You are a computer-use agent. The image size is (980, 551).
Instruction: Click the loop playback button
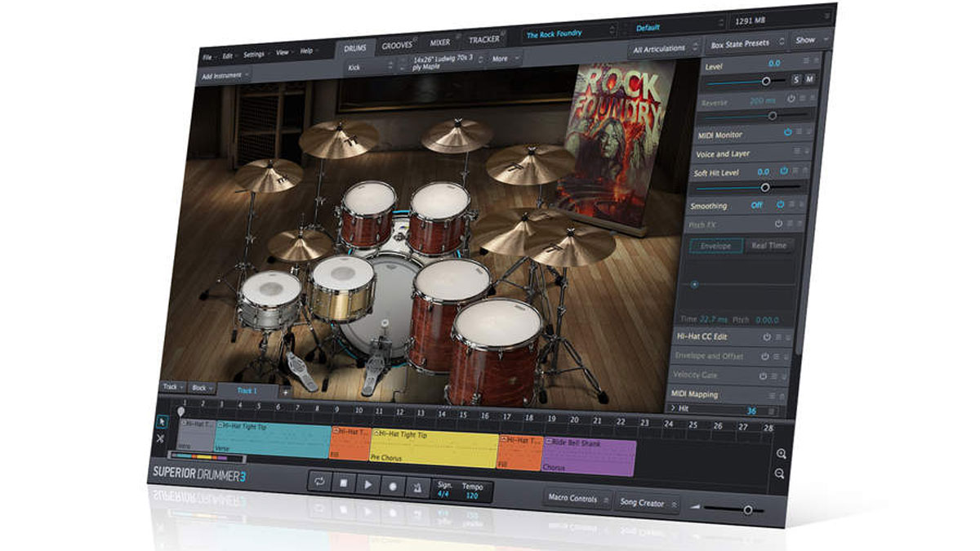pos(319,482)
